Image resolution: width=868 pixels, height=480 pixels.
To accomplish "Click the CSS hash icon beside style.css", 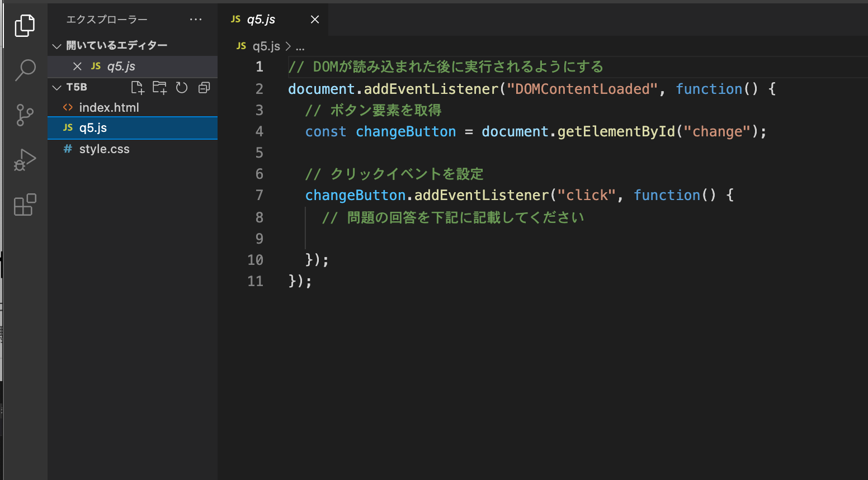I will [x=68, y=149].
